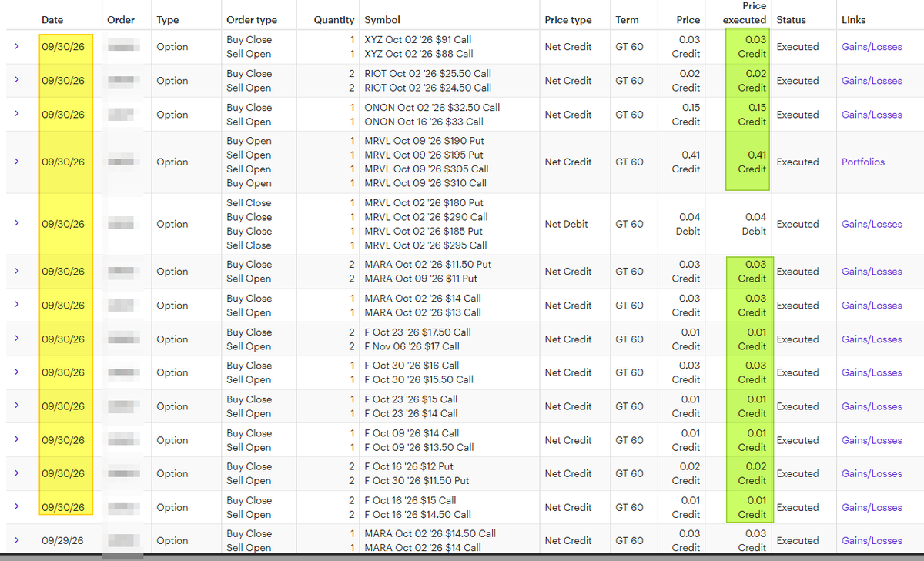Expand the F Oct 16 '26 $15 Call order
Image resolution: width=924 pixels, height=561 pixels.
click(16, 507)
